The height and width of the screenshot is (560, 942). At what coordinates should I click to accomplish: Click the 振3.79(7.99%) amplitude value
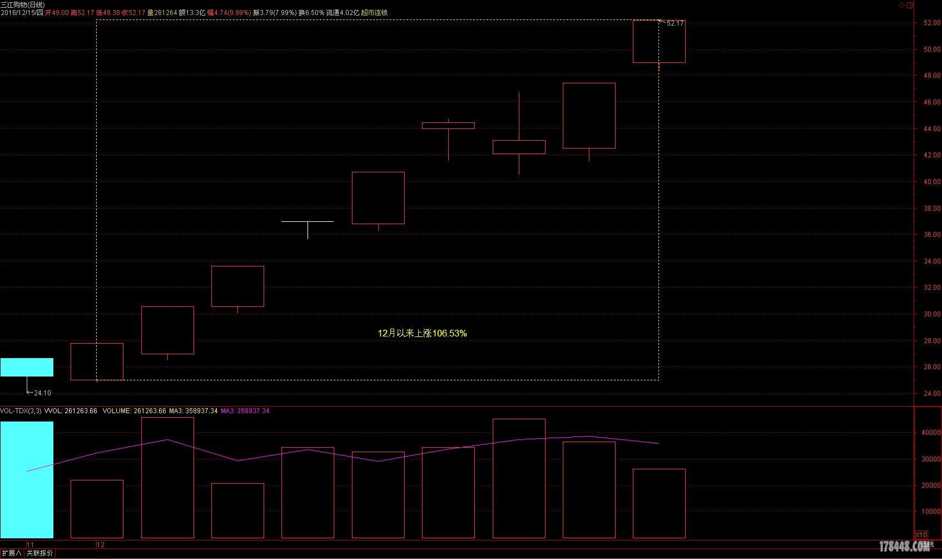coord(275,12)
